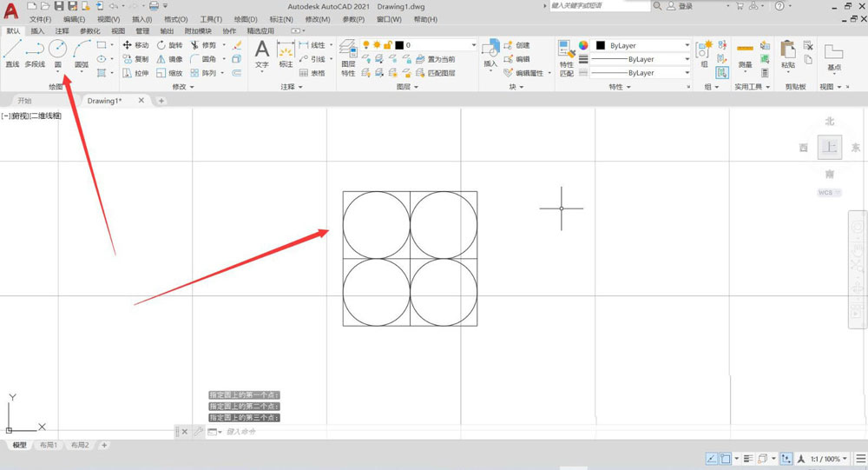The height and width of the screenshot is (470, 868).
Task: Open the Start (开始) file tab
Action: (x=24, y=100)
